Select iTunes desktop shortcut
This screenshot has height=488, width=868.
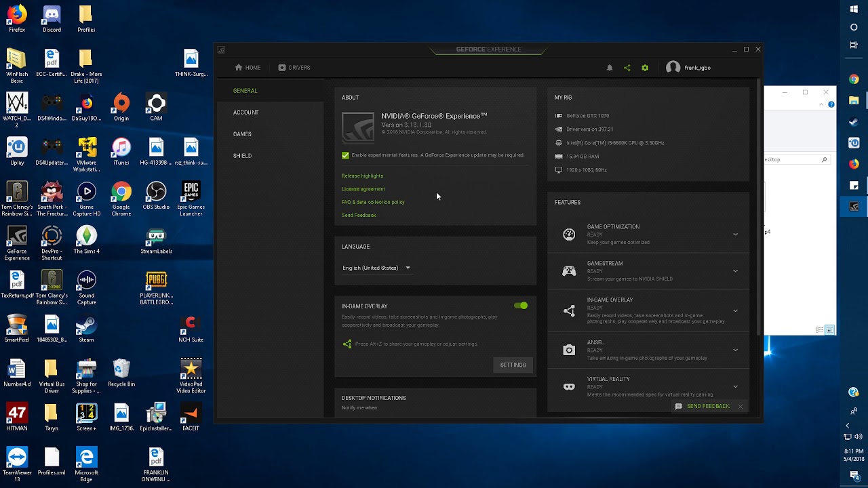pos(121,151)
